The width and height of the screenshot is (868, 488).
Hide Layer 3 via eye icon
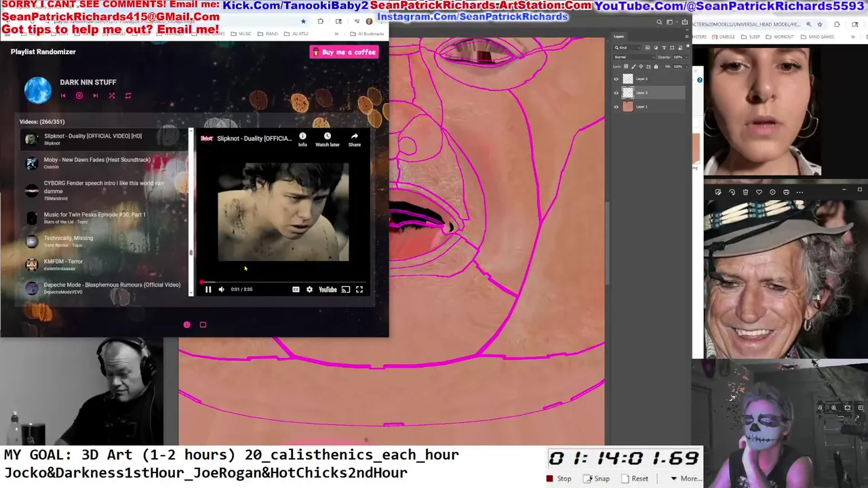[x=616, y=93]
